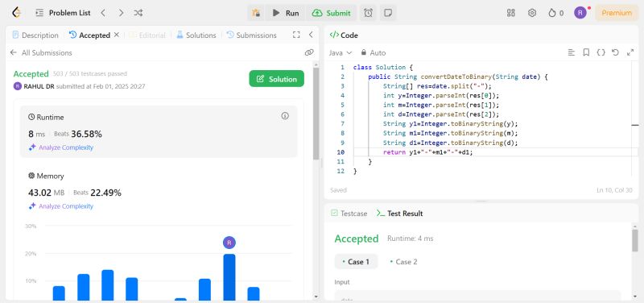The image size is (644, 303).
Task: Select Case 2 test result
Action: coord(403,261)
